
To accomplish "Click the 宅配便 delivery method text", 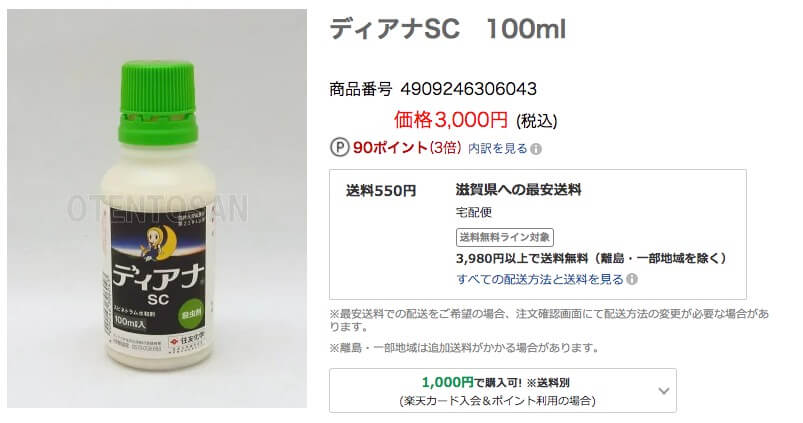I will coord(474,212).
